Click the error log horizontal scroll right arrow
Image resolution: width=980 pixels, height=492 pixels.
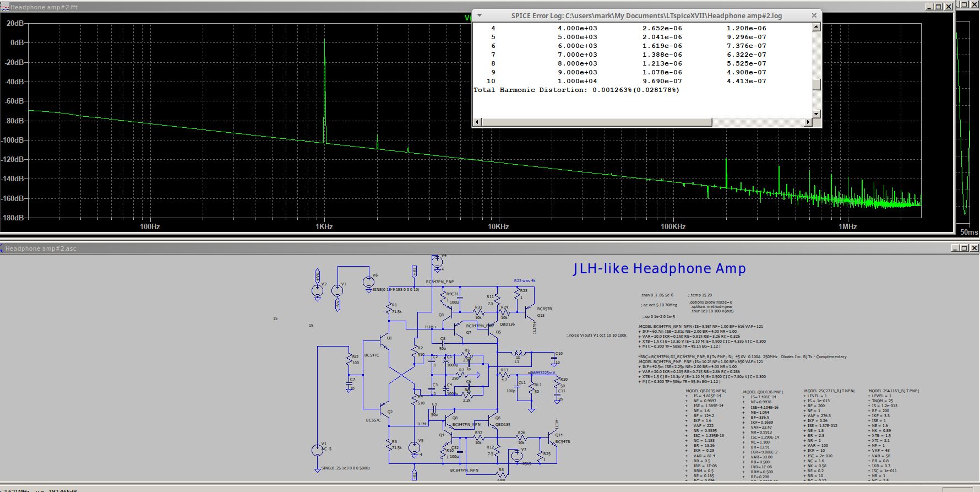pos(808,122)
